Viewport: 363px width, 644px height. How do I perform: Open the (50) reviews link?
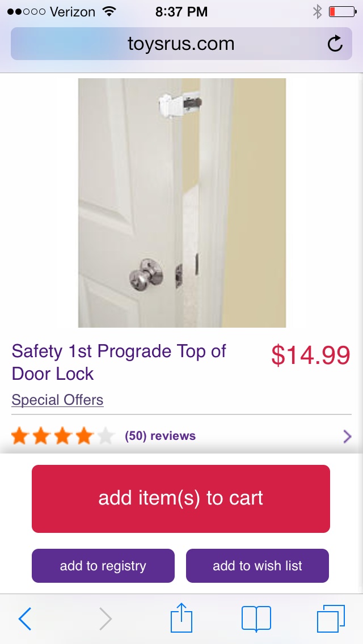point(161,436)
